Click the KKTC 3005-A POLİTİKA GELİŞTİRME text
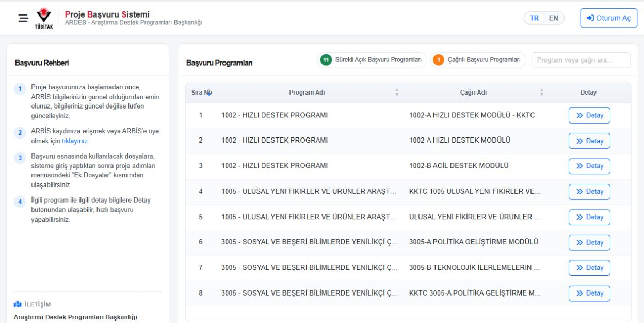Viewport: 644px width, 323px height. [x=475, y=293]
